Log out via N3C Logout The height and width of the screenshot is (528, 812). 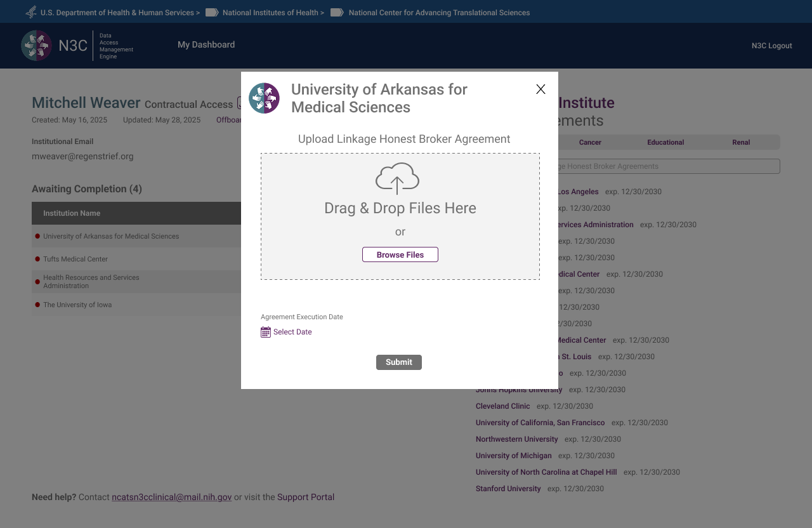771,45
